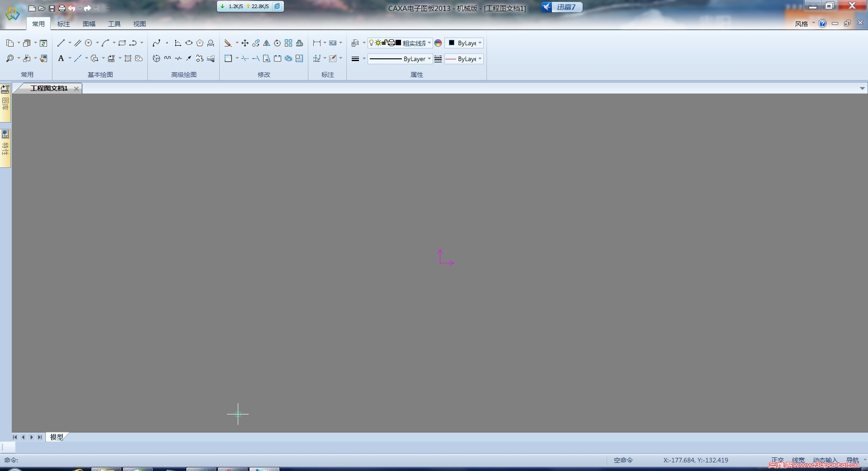Open the 特性 side panel tab
The image size is (868, 471).
click(x=5, y=148)
